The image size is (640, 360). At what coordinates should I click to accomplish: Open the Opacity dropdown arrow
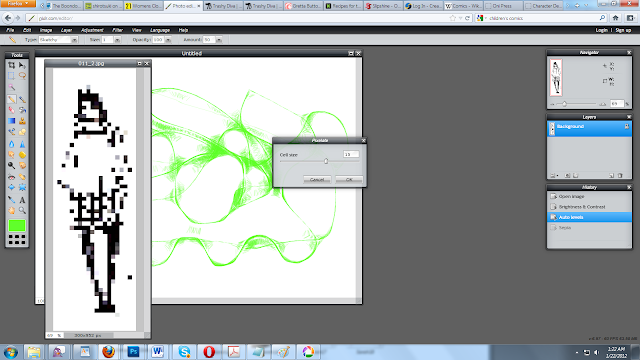(168, 40)
